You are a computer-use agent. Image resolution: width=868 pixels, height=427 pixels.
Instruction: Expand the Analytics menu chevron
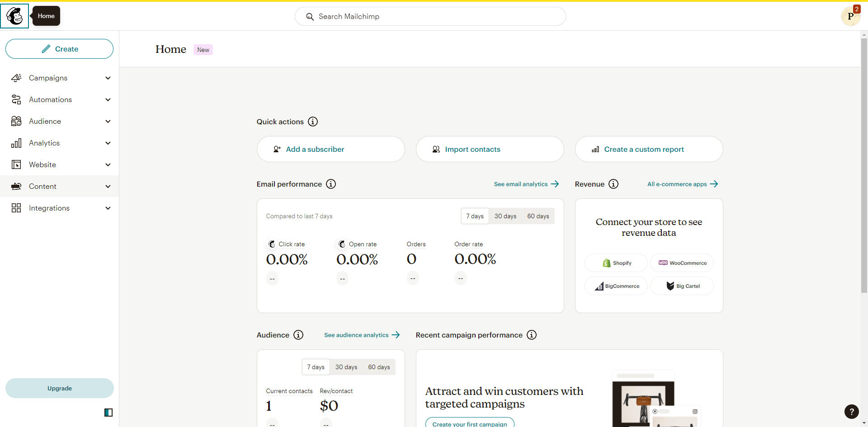pyautogui.click(x=108, y=143)
